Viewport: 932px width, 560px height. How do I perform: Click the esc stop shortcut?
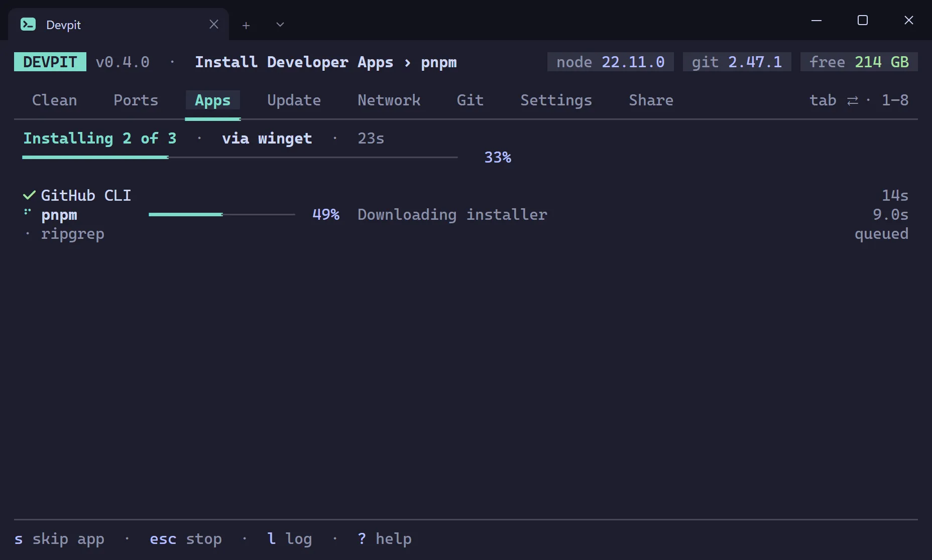click(x=186, y=539)
